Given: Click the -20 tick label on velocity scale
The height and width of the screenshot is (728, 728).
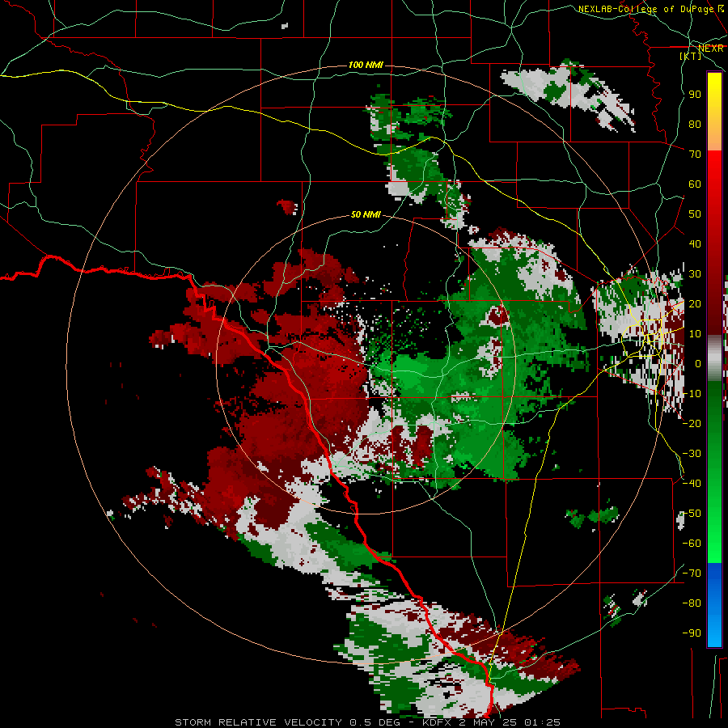Looking at the screenshot, I should [x=692, y=424].
